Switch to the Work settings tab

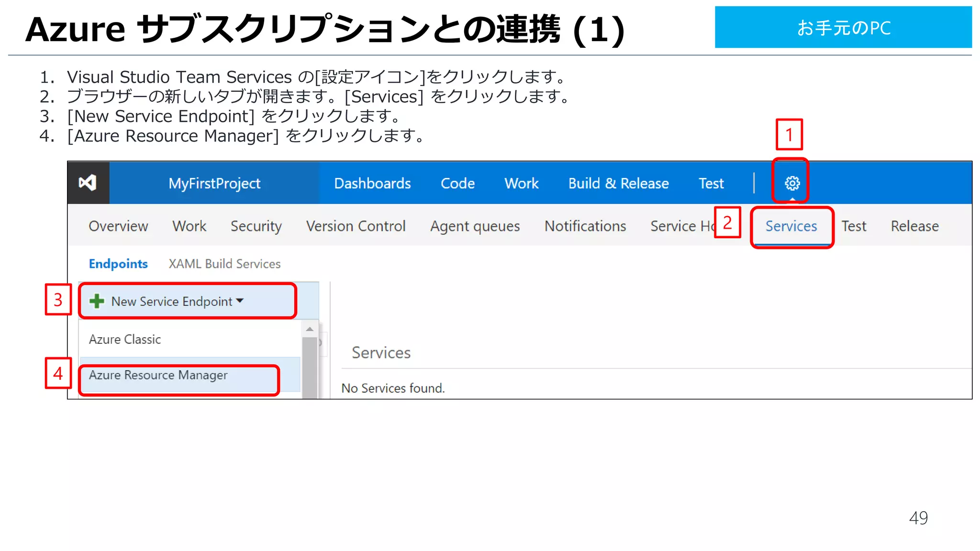click(x=189, y=226)
